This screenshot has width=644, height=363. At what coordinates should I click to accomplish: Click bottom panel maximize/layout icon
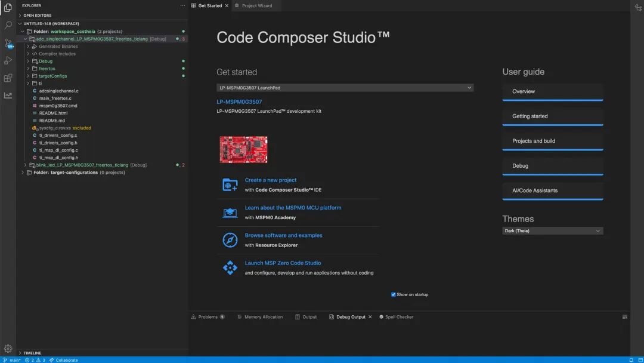625,317
